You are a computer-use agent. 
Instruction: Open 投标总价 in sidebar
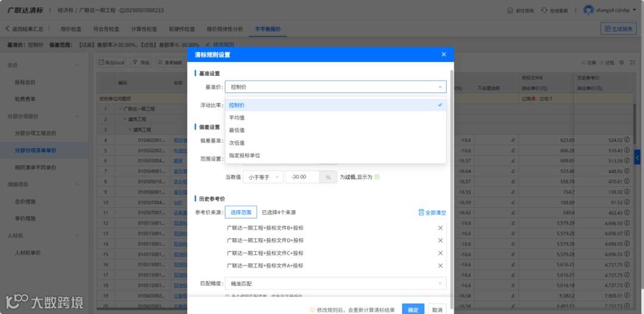pyautogui.click(x=25, y=82)
